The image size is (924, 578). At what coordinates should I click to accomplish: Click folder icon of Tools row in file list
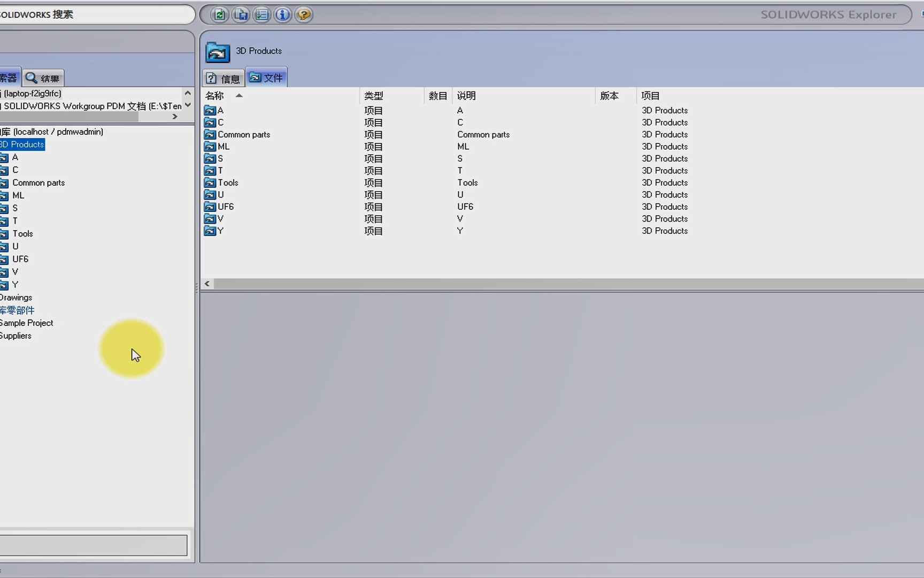click(210, 182)
